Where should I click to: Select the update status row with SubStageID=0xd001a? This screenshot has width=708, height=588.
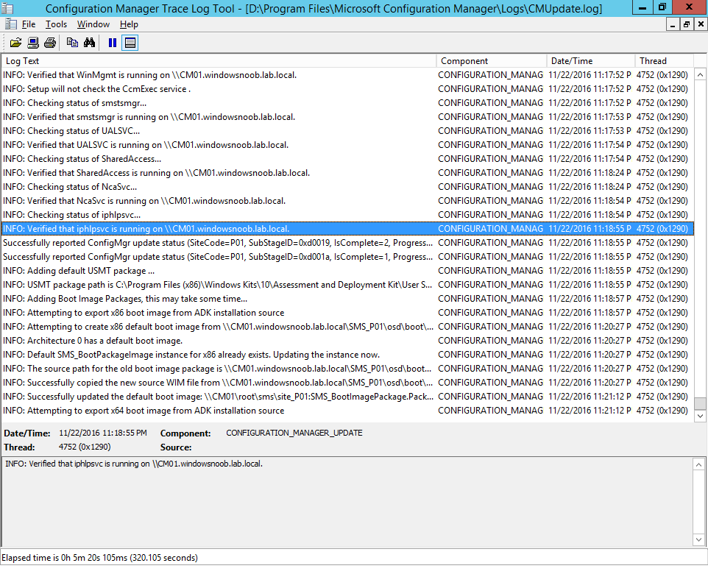click(x=347, y=257)
